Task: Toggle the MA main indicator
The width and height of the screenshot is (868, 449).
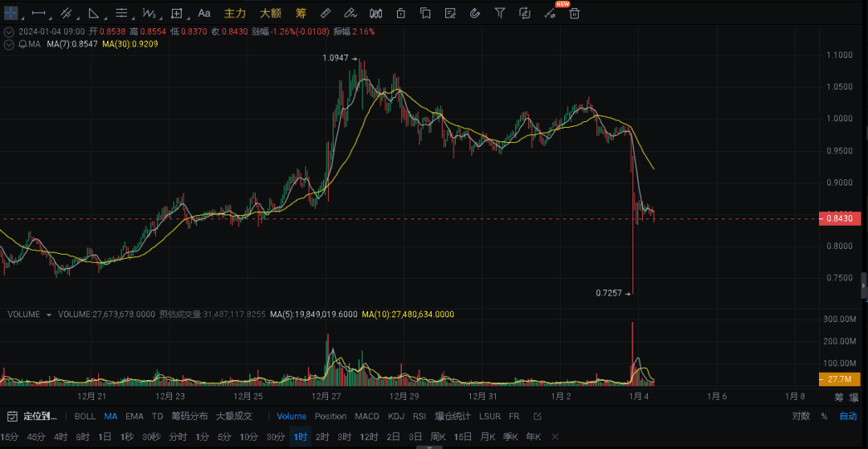Action: [111, 416]
